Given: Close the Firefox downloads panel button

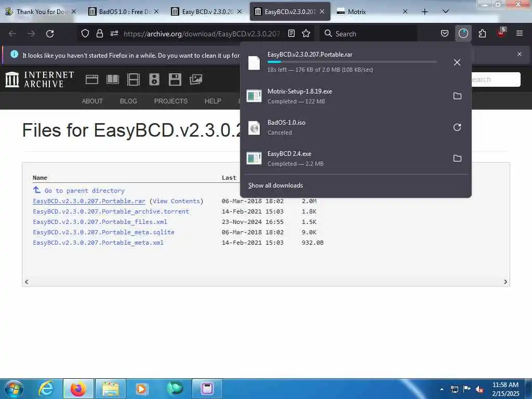Looking at the screenshot, I should click(463, 33).
